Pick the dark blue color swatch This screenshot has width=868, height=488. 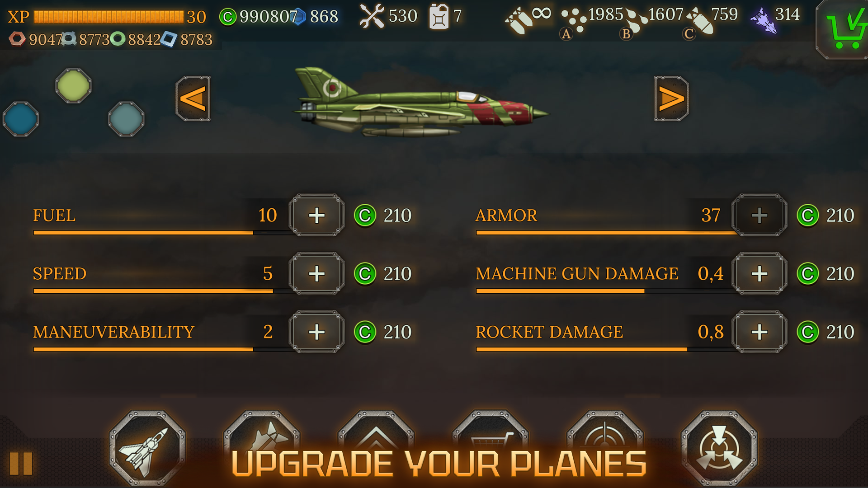pyautogui.click(x=21, y=119)
